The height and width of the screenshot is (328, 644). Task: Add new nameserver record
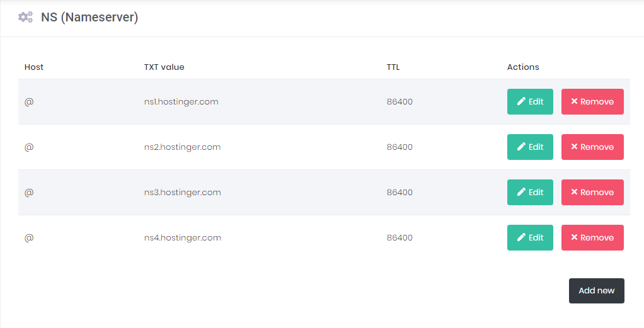(x=596, y=291)
